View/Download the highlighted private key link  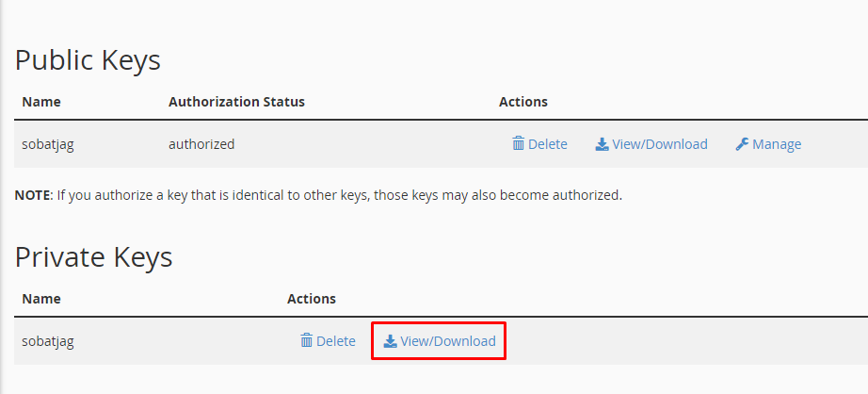coord(440,341)
